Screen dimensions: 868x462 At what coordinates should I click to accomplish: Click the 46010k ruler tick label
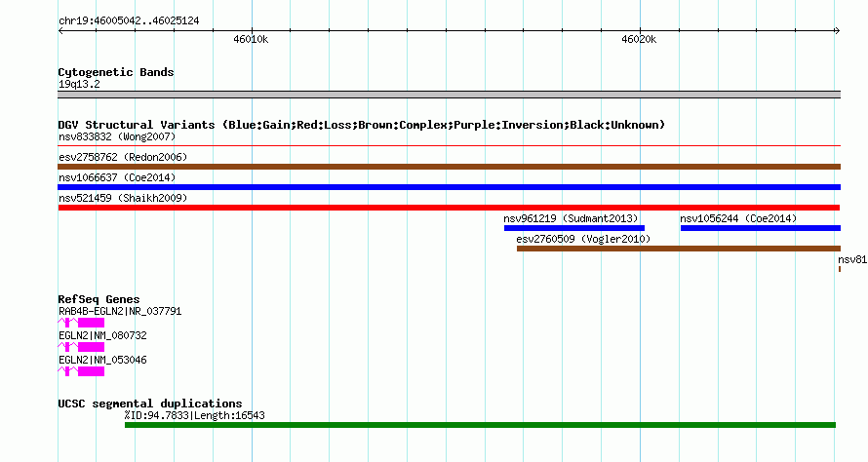[x=251, y=39]
